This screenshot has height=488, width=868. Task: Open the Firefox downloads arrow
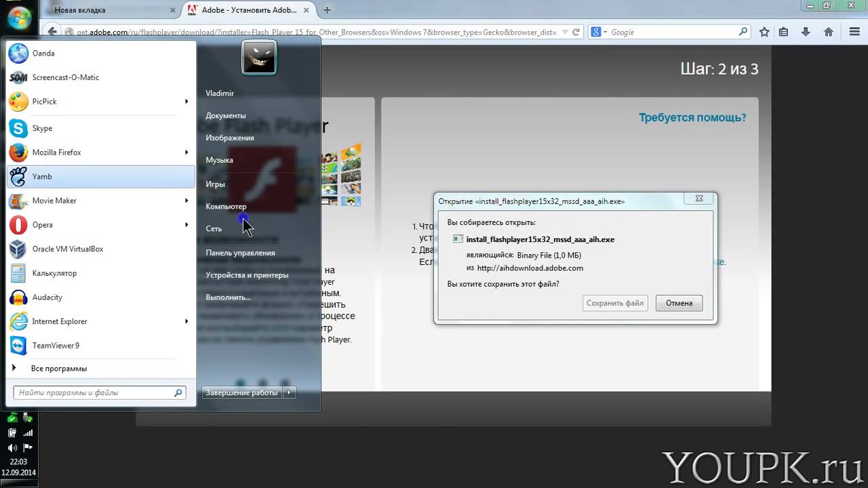click(806, 32)
